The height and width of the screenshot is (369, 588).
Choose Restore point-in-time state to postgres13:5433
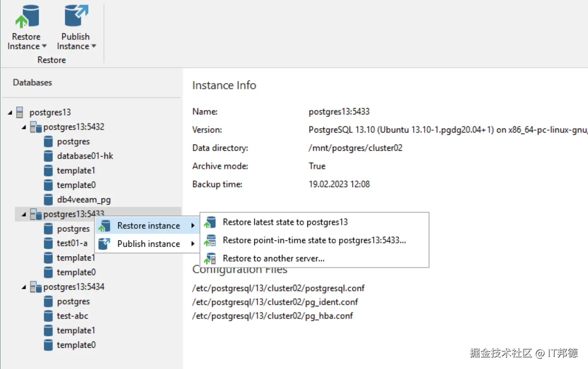(x=315, y=240)
